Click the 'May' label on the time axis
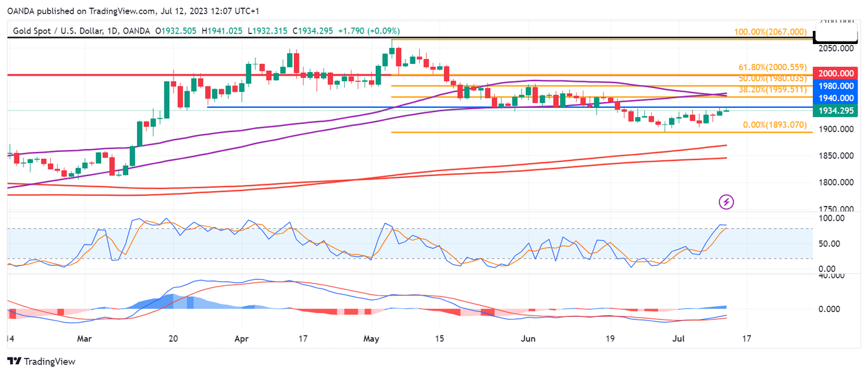 (371, 339)
